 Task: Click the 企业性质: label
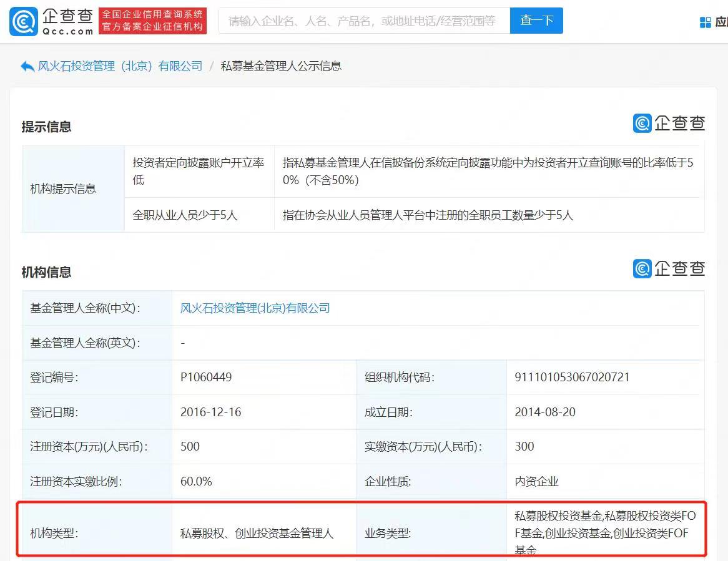pyautogui.click(x=388, y=481)
